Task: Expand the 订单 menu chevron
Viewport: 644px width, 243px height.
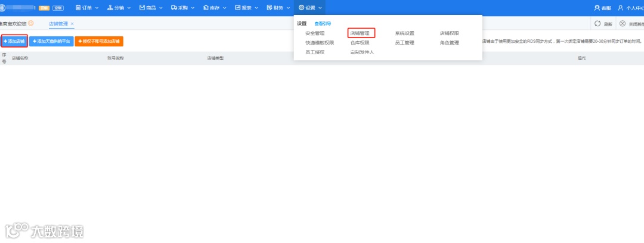Action: pyautogui.click(x=97, y=8)
